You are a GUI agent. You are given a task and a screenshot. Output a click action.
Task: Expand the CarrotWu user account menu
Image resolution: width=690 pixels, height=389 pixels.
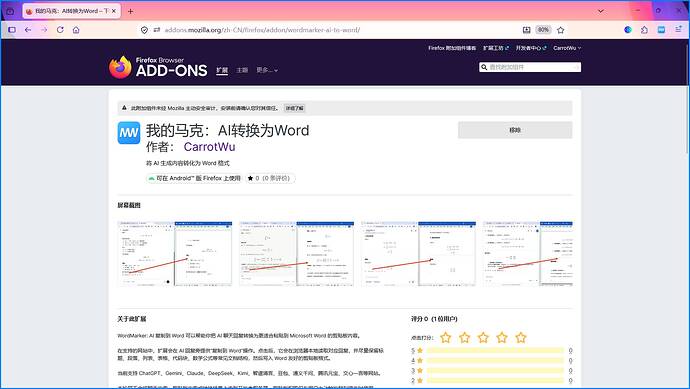click(567, 48)
